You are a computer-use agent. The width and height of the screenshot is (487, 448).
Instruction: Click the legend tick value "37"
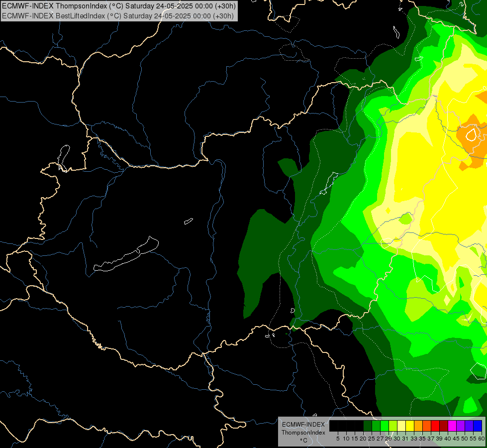click(x=431, y=439)
